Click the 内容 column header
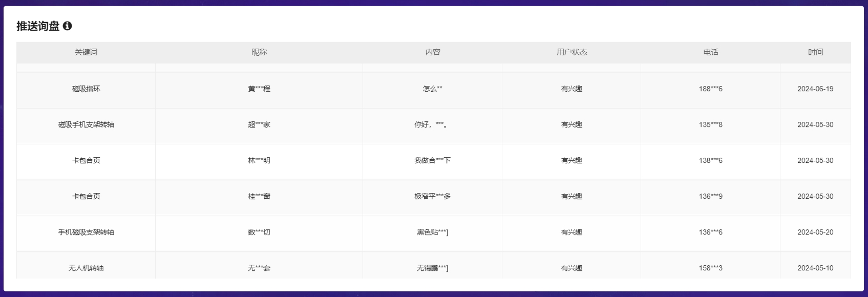 click(x=432, y=52)
